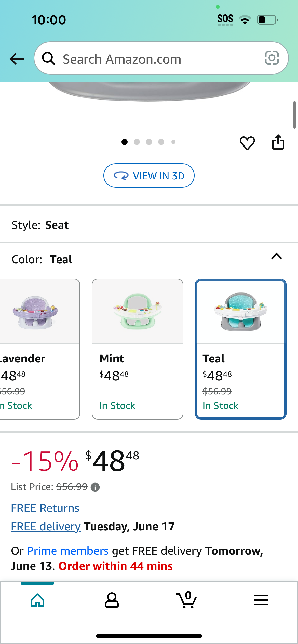
Task: Open list price info icon
Action: [95, 487]
